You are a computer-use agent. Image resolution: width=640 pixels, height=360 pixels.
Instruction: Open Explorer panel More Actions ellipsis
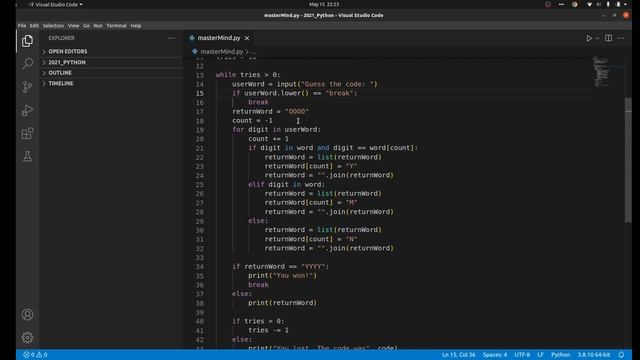pyautogui.click(x=171, y=38)
